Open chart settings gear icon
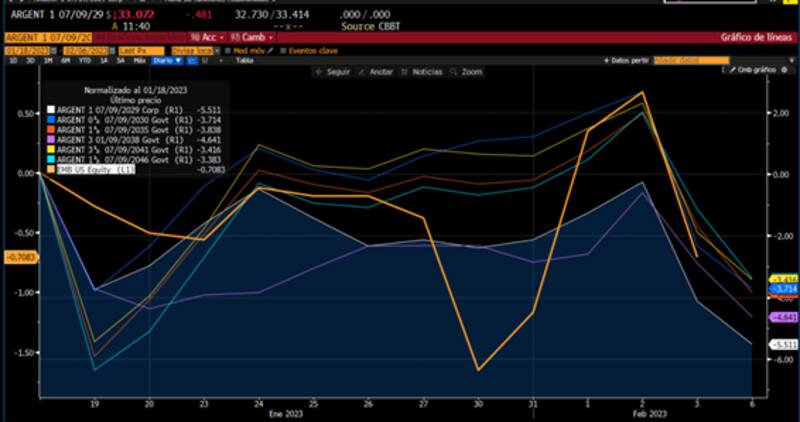Viewport: 800px width, 422px height. (789, 72)
